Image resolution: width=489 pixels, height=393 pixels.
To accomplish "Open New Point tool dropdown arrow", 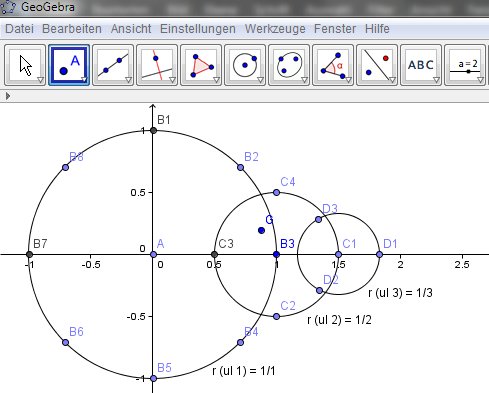I will click(84, 80).
